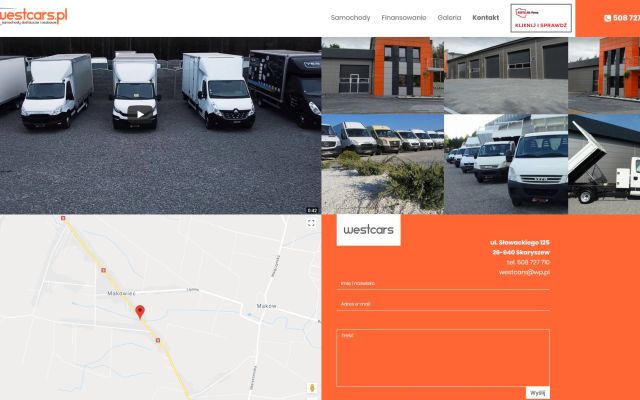This screenshot has width=640, height=400.
Task: Click the red location pin on map
Action: [x=140, y=312]
